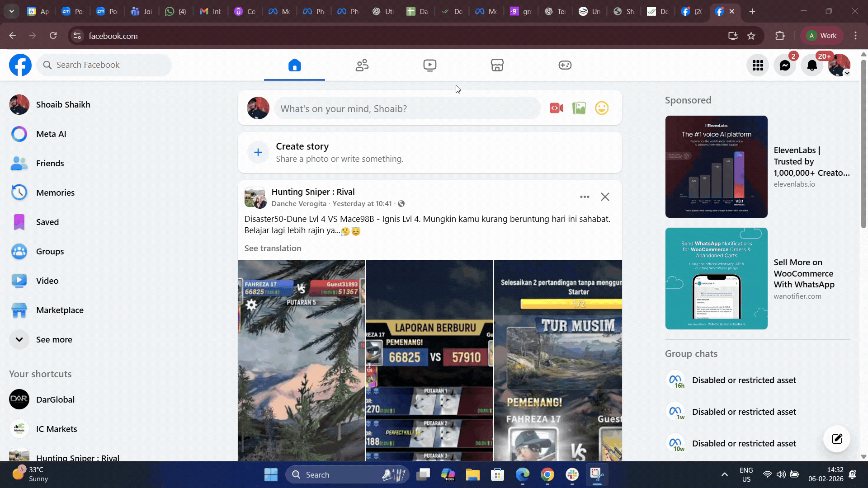The height and width of the screenshot is (488, 868).
Task: Click the Photo/video icon in composer
Action: [579, 108]
